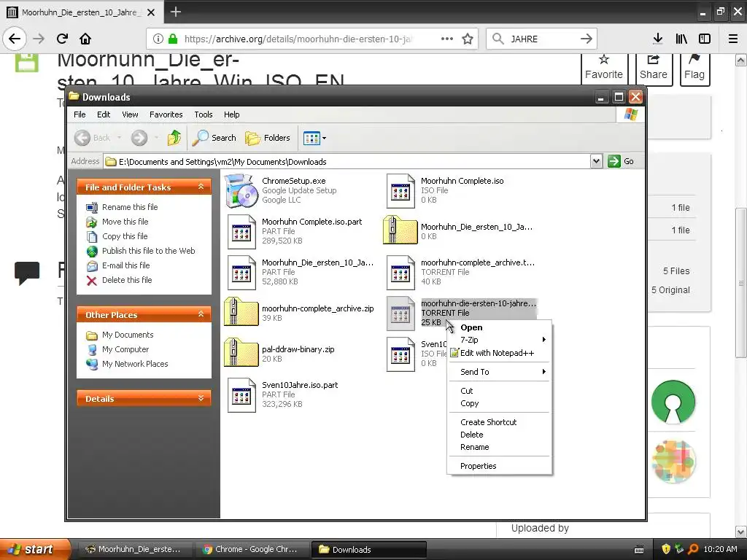Go to My Computer in Other Places
This screenshot has width=747, height=560.
[x=117, y=349]
